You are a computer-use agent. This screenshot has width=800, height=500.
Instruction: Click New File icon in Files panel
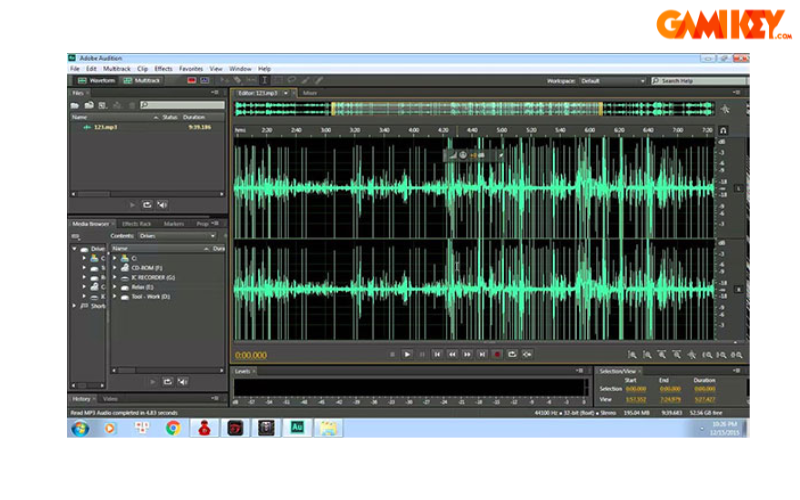103,105
